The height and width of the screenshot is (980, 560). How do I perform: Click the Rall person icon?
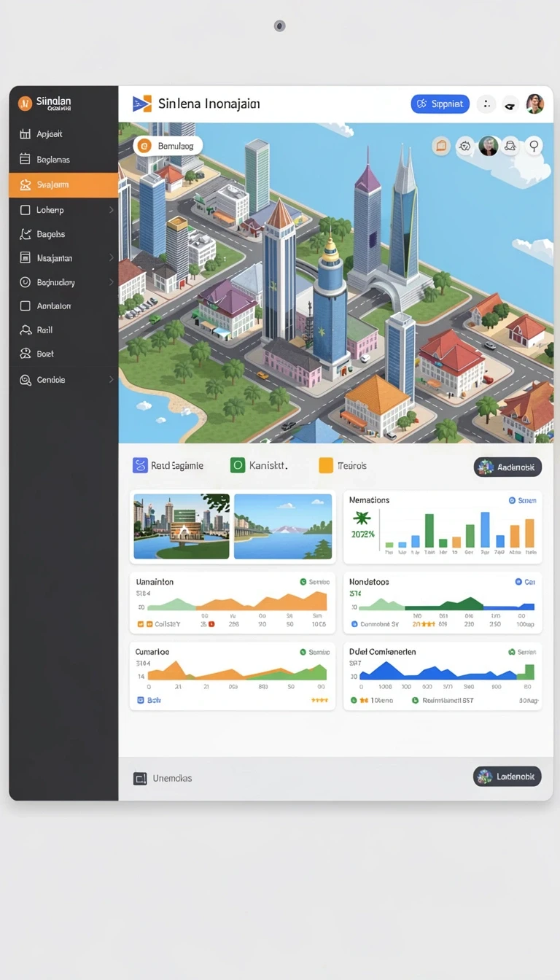tap(25, 330)
